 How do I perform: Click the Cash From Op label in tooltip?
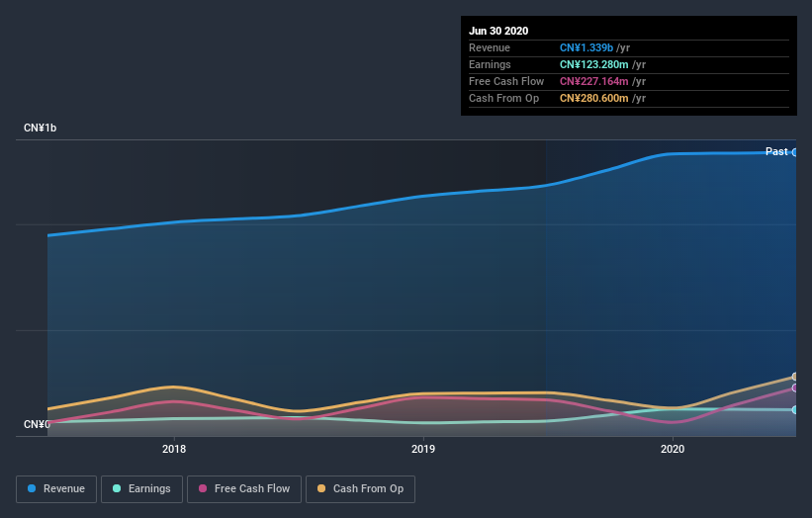click(503, 98)
